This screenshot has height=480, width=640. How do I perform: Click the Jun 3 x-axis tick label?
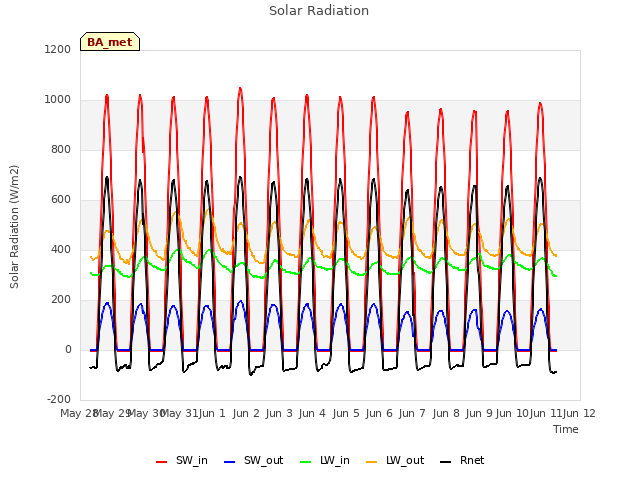[279, 413]
